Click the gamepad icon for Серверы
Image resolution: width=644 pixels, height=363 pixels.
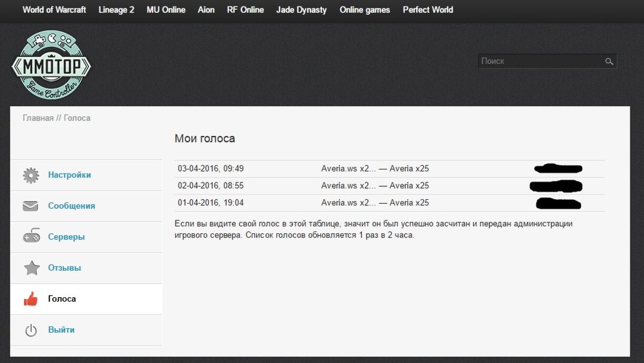(x=31, y=237)
